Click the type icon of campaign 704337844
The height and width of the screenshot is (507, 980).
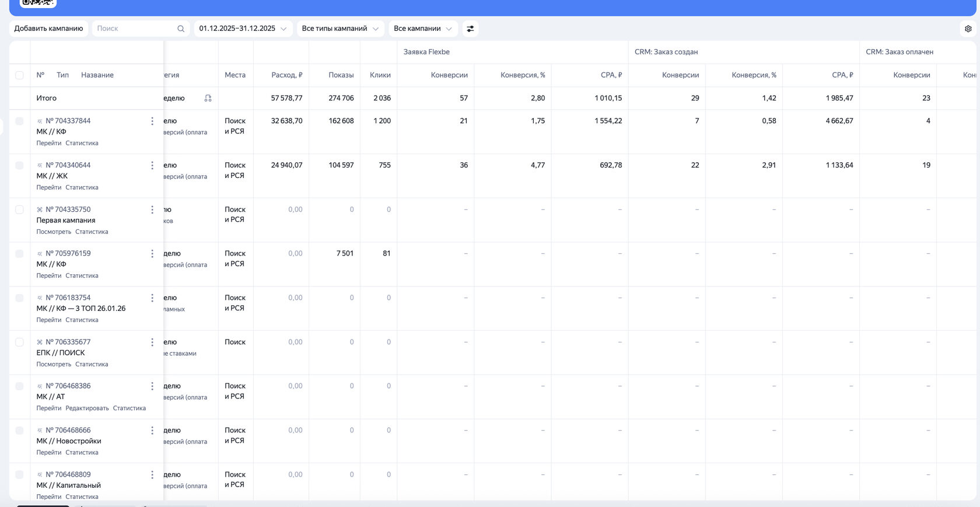tap(40, 121)
